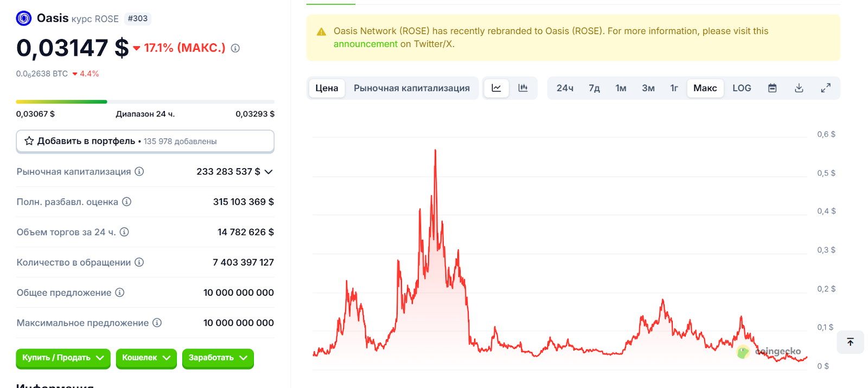This screenshot has width=868, height=388.
Task: Expand the market cap value chevron
Action: coord(269,172)
